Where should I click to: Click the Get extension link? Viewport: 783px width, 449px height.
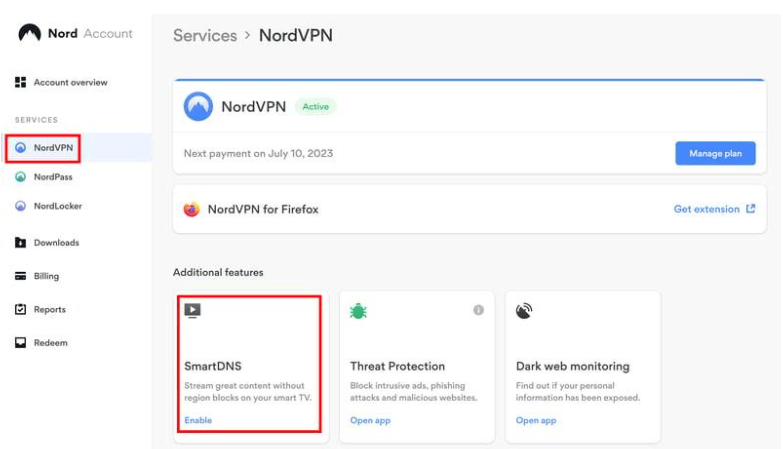click(x=706, y=209)
